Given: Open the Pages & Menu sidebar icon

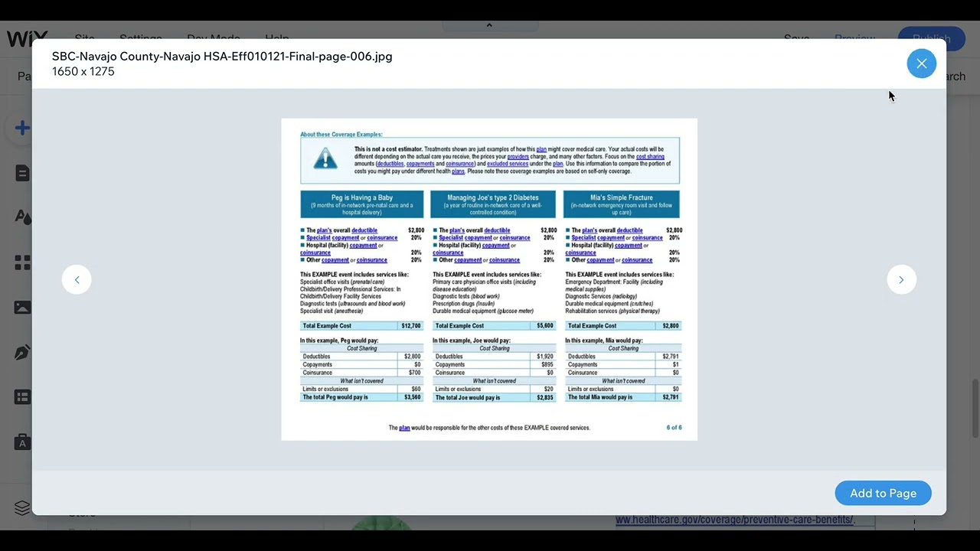Looking at the screenshot, I should (22, 173).
